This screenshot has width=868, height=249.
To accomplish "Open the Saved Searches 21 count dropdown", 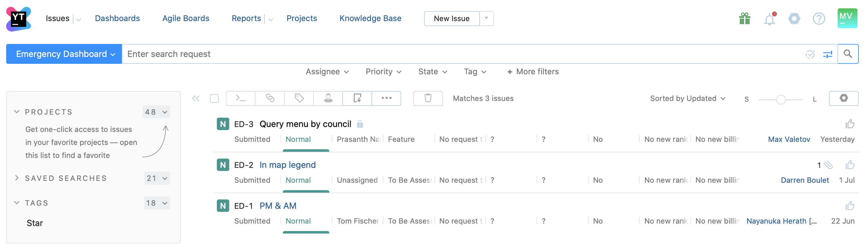I will tap(157, 179).
